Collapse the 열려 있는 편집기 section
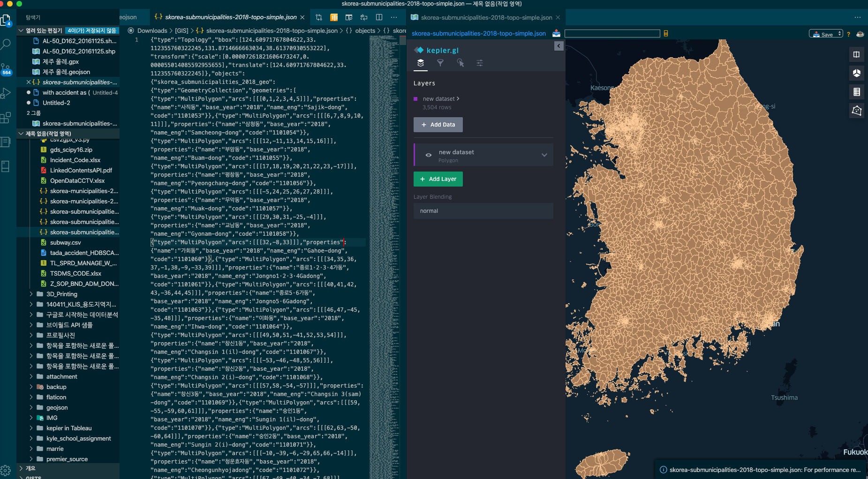The image size is (868, 479). point(21,30)
